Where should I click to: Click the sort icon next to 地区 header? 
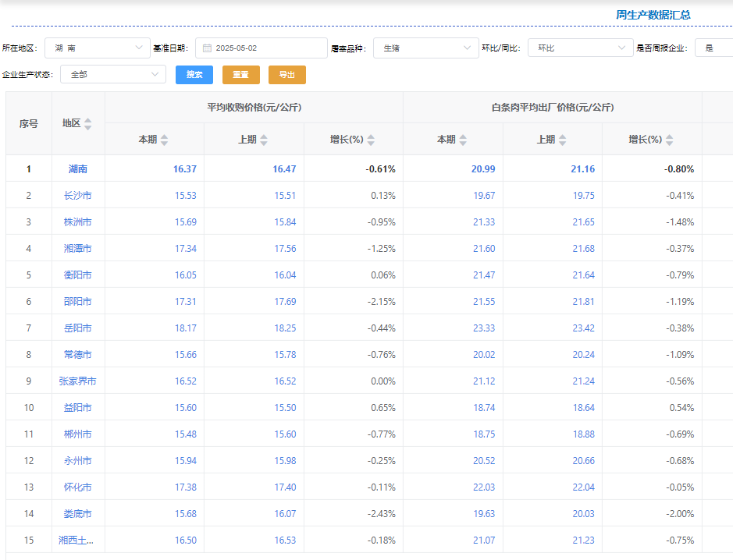point(88,124)
